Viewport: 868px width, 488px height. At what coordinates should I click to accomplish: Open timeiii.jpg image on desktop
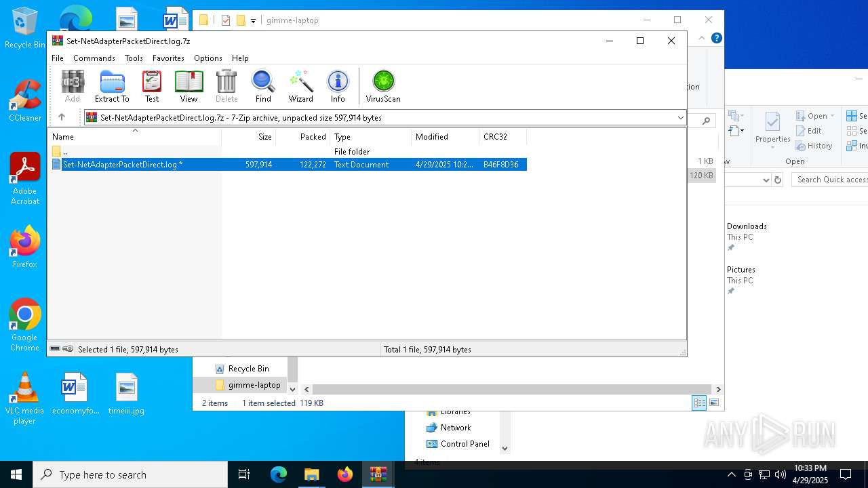tap(127, 393)
